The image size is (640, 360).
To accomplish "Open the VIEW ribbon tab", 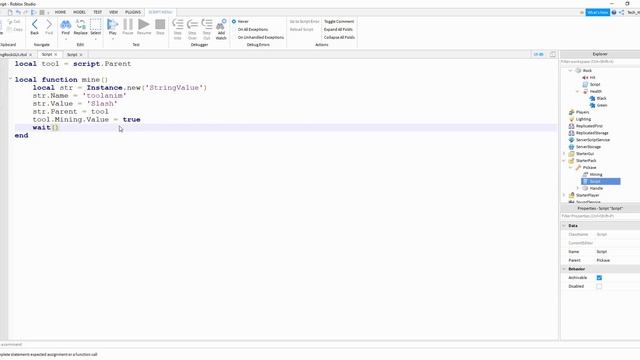I will pos(113,12).
